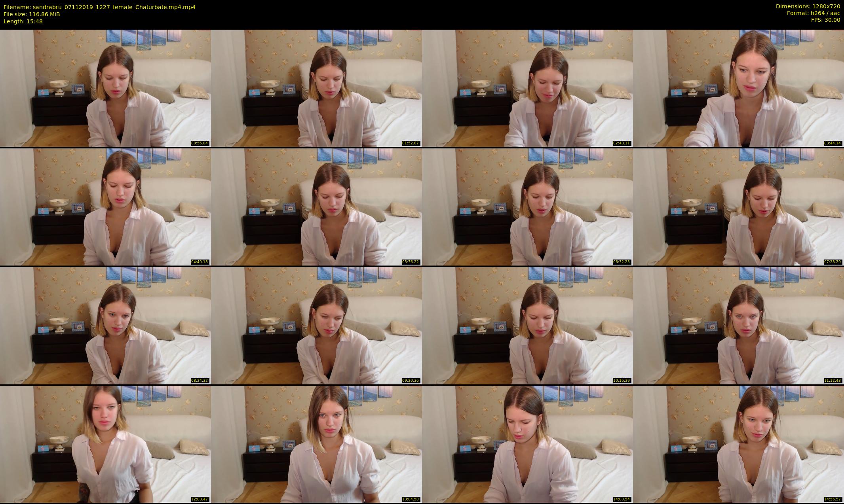844x504 pixels.
Task: Click the 14:56.57 timestamp label
Action: tap(833, 499)
